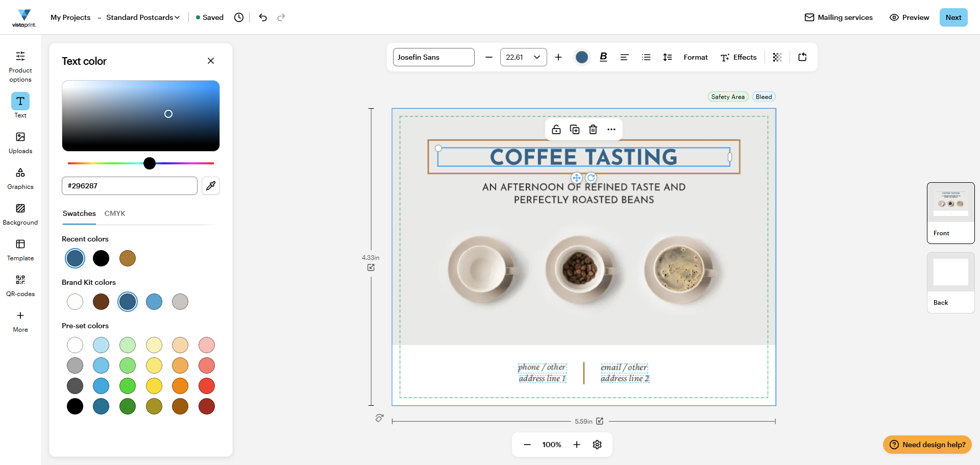Zoom out of the canvas

(527, 445)
